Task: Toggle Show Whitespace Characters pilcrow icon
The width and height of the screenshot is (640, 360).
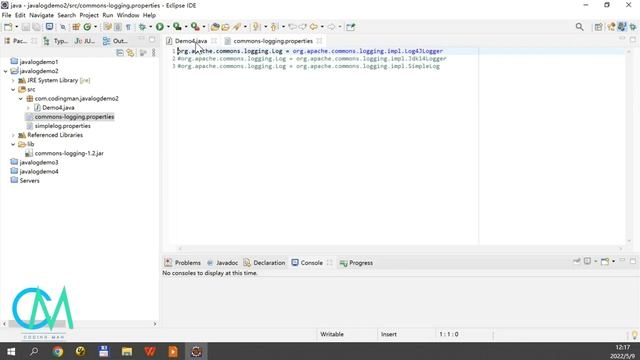Action: [x=128, y=27]
